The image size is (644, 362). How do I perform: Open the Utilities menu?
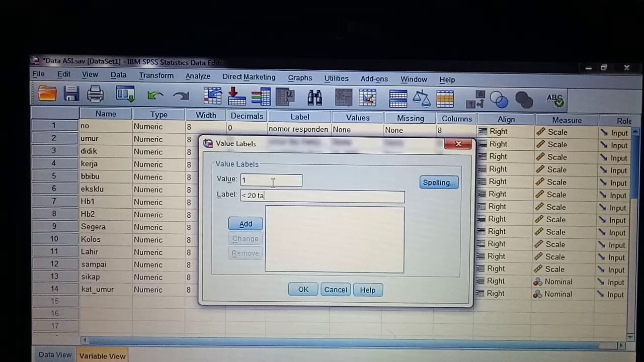click(336, 78)
